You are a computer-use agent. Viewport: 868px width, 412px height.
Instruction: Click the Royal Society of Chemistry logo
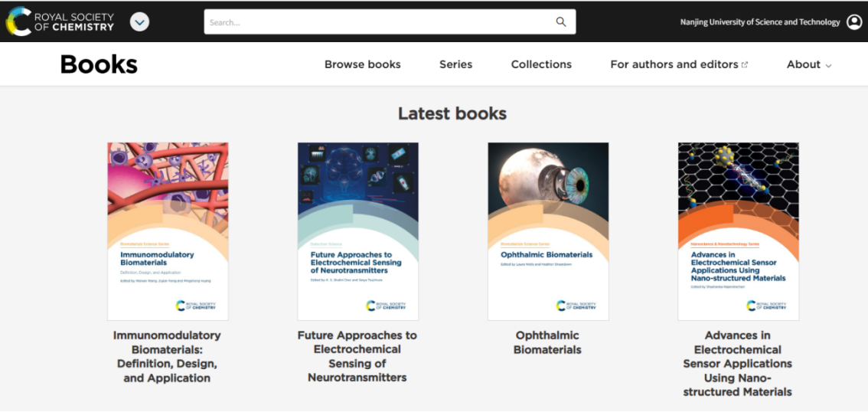(60, 21)
